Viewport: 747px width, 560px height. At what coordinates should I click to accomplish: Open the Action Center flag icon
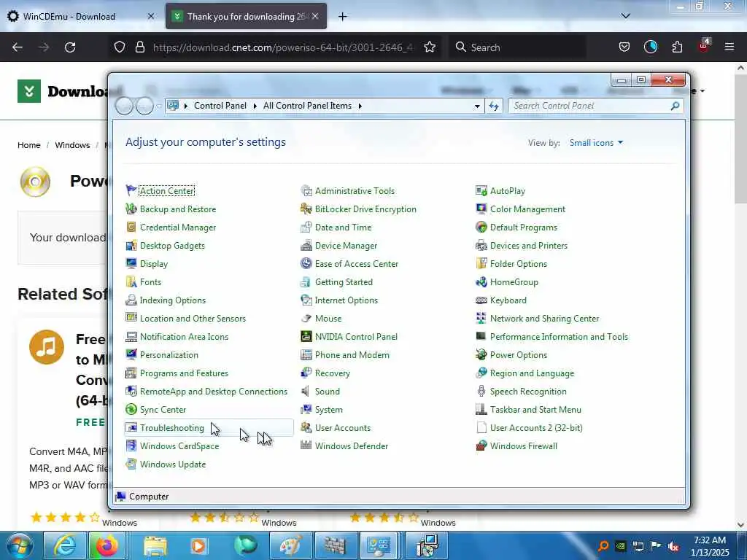[131, 190]
